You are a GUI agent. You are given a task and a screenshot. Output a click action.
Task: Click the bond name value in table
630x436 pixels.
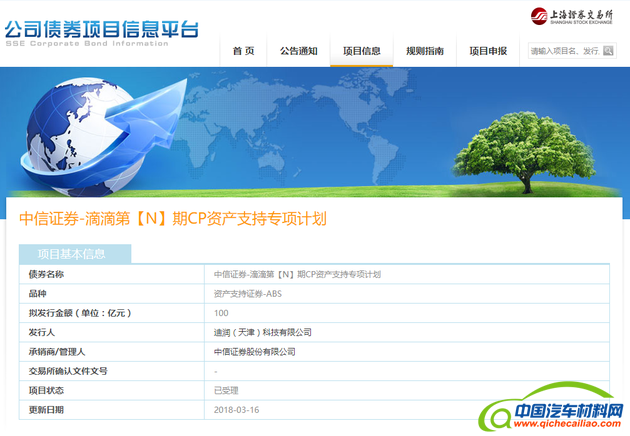(297, 274)
